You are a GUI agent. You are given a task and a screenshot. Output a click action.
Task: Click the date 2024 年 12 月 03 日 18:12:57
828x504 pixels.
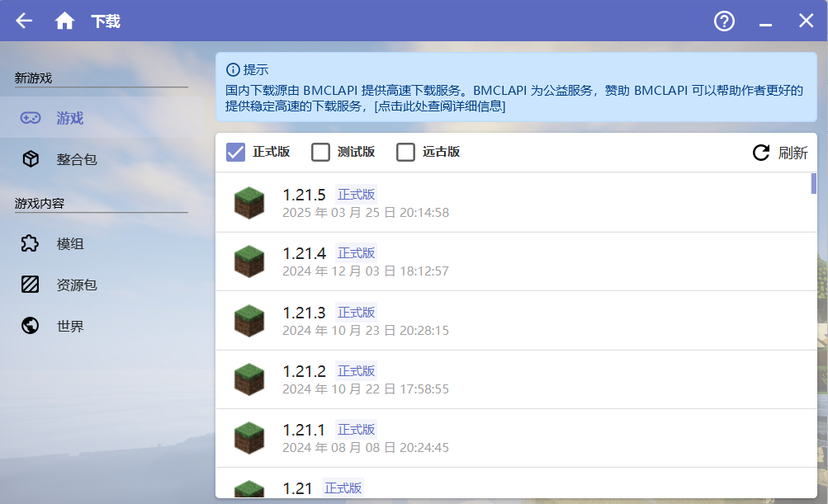(x=366, y=271)
